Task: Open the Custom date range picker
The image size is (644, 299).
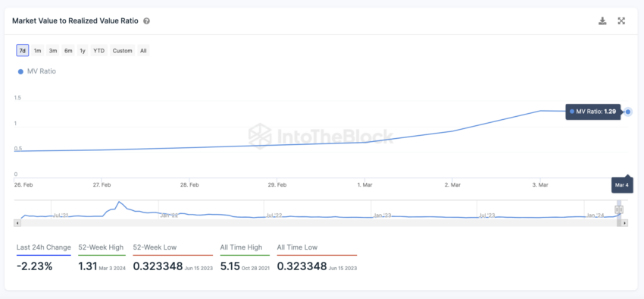Action: 123,51
